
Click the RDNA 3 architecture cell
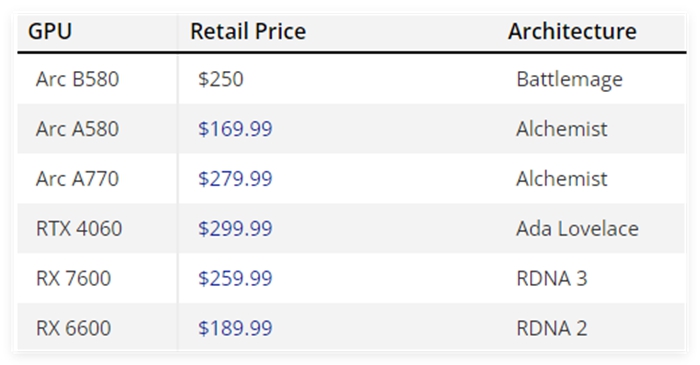click(x=552, y=278)
